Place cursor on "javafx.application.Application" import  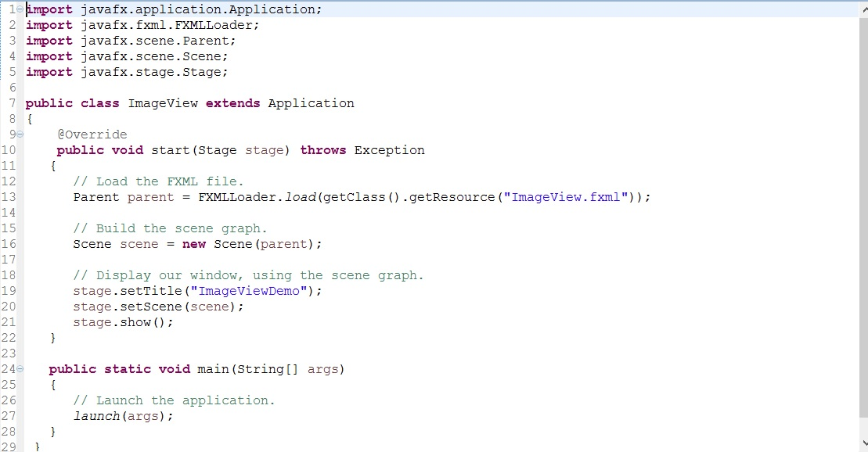(x=197, y=10)
